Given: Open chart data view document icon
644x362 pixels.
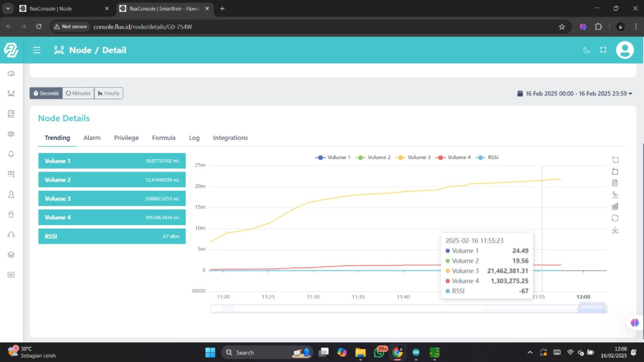Looking at the screenshot, I should tap(615, 183).
